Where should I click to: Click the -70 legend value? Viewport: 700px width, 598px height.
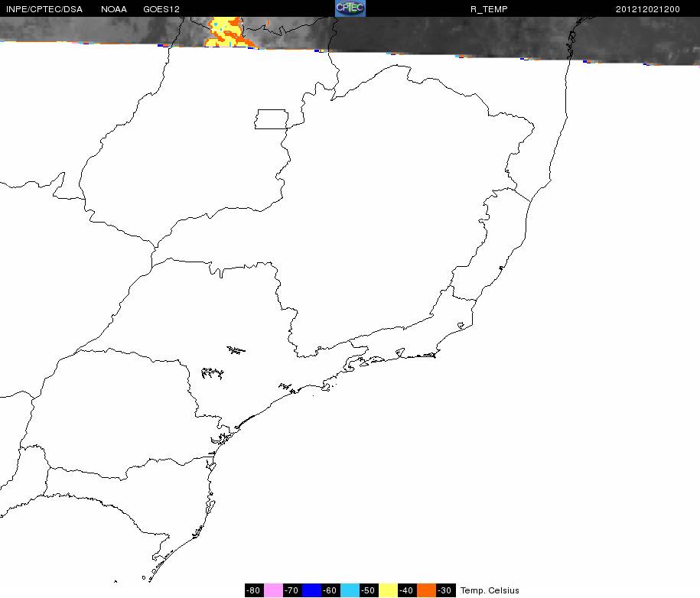[292, 590]
